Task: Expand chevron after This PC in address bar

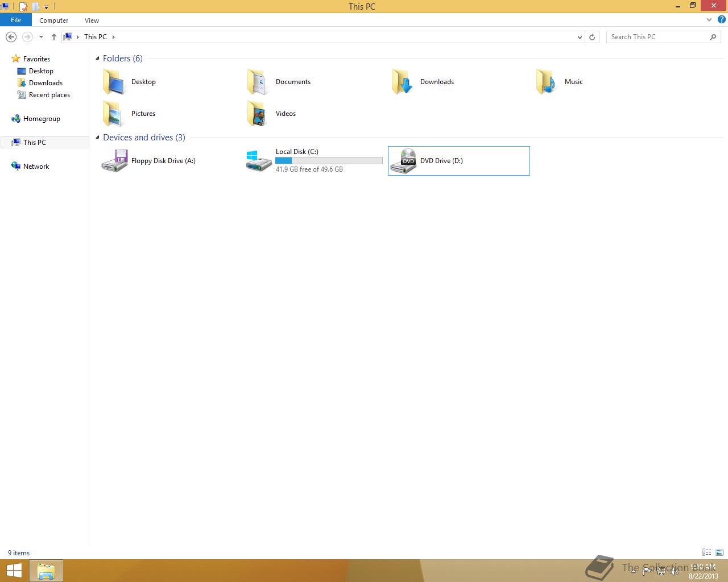Action: point(113,37)
